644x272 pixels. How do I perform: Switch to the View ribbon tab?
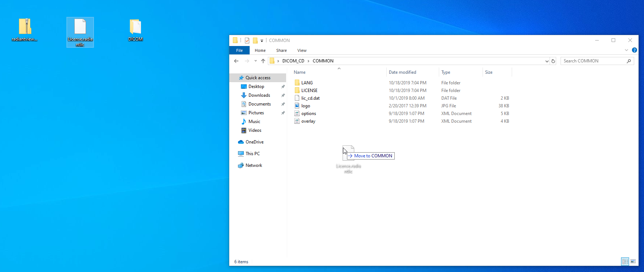click(x=302, y=50)
